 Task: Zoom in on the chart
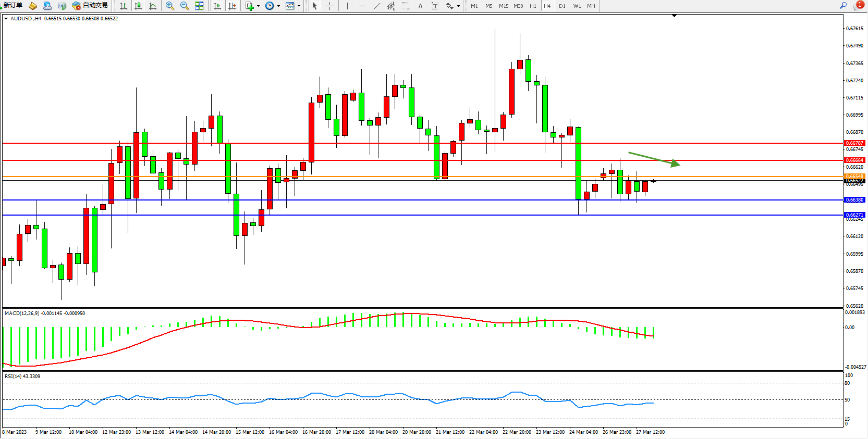(x=170, y=6)
